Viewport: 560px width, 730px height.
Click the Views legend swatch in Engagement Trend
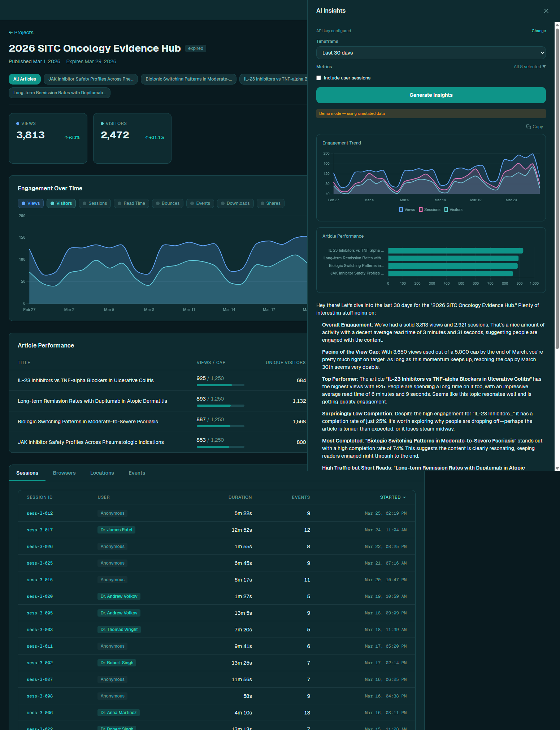401,210
